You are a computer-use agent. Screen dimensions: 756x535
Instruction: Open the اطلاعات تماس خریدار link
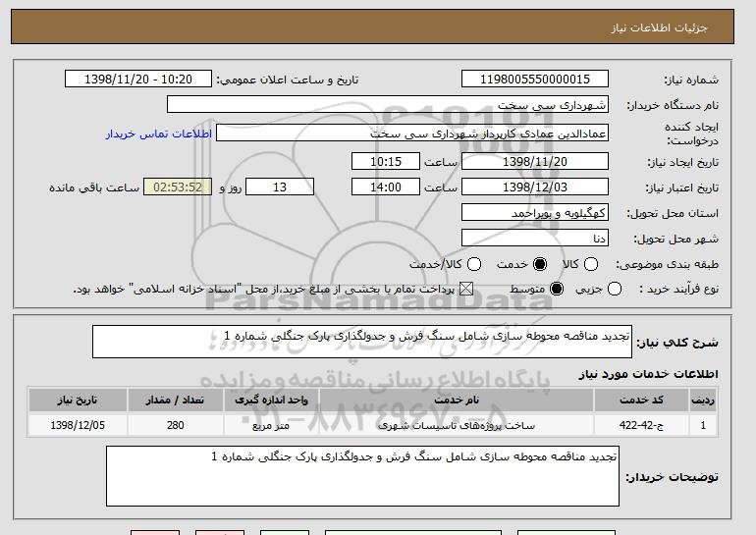pyautogui.click(x=159, y=134)
